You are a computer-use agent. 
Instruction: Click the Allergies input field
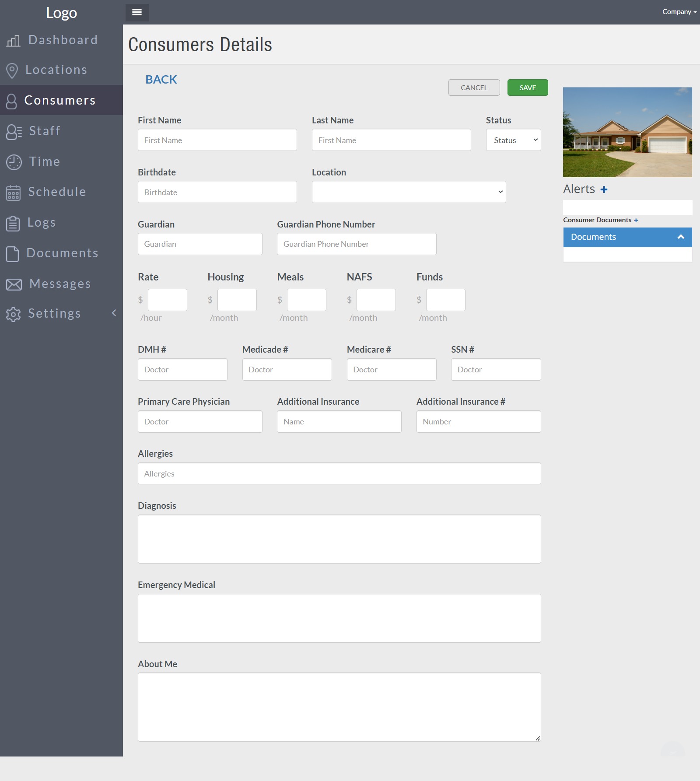[339, 473]
